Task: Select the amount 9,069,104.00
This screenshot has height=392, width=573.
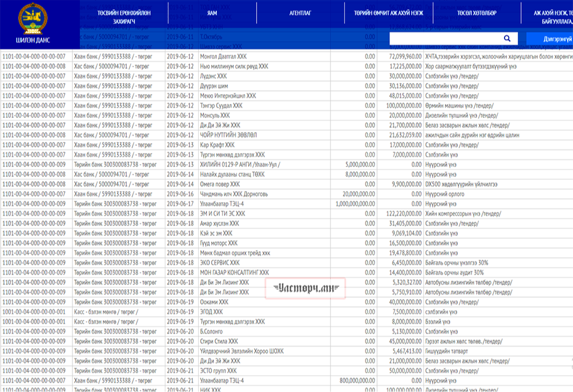Action: click(407, 234)
